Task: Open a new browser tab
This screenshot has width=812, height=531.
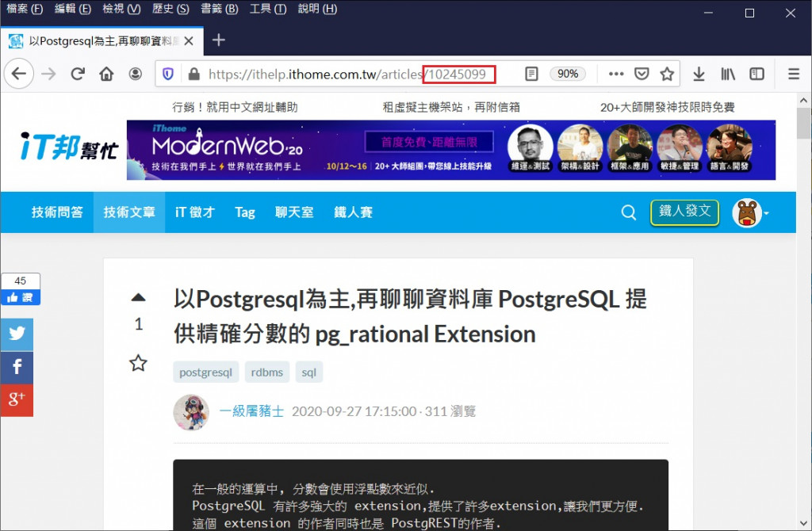Action: click(x=219, y=40)
